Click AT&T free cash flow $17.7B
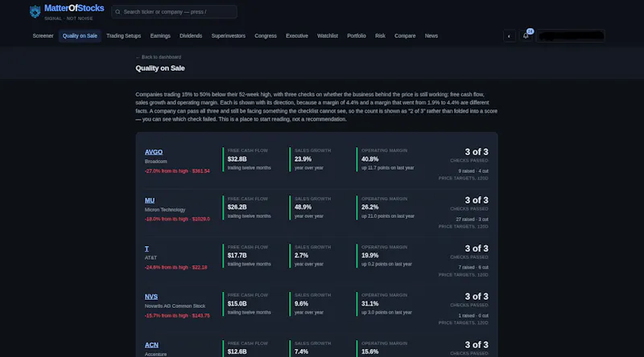Viewport: 644px width, 357px height. (237, 256)
